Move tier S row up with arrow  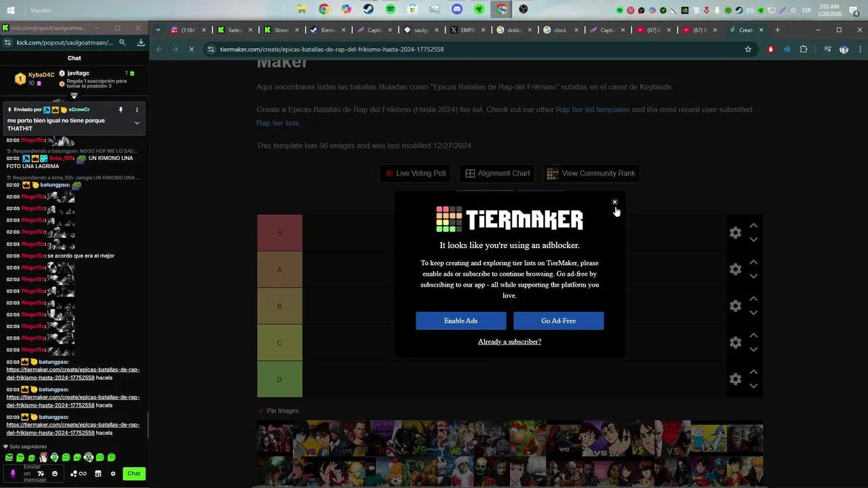click(x=753, y=226)
